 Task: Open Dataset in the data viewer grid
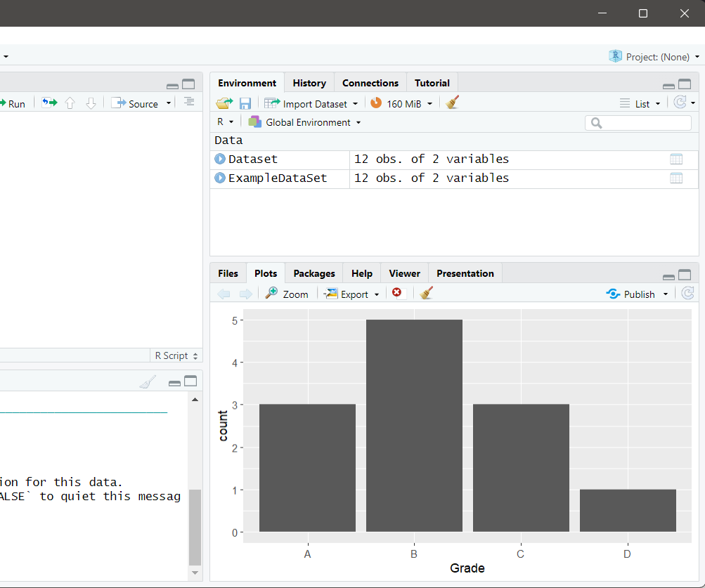point(675,159)
